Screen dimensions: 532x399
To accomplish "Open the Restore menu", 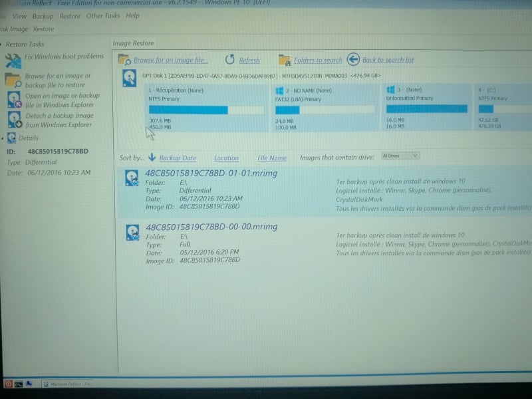I will coord(70,16).
